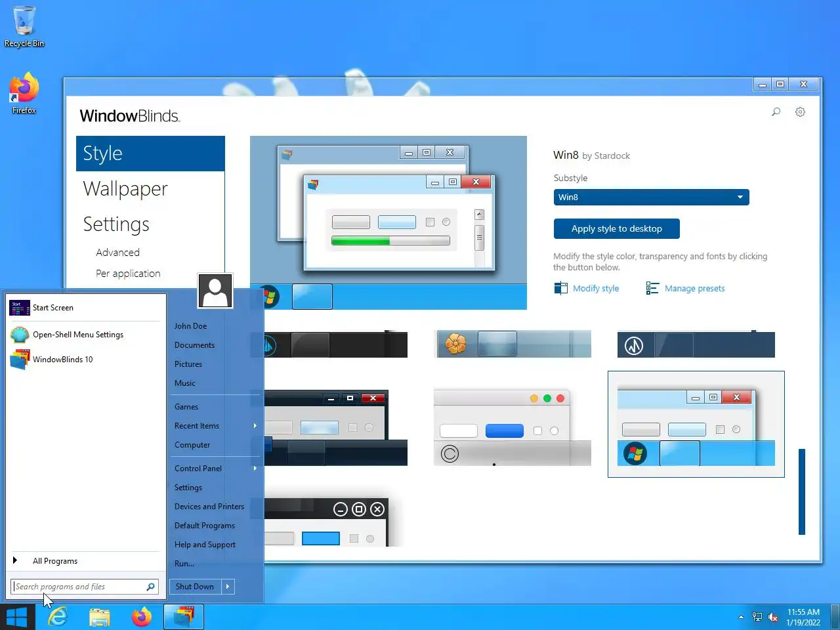The width and height of the screenshot is (840, 630).
Task: Expand the Recent Items submenu arrow
Action: pyautogui.click(x=255, y=426)
